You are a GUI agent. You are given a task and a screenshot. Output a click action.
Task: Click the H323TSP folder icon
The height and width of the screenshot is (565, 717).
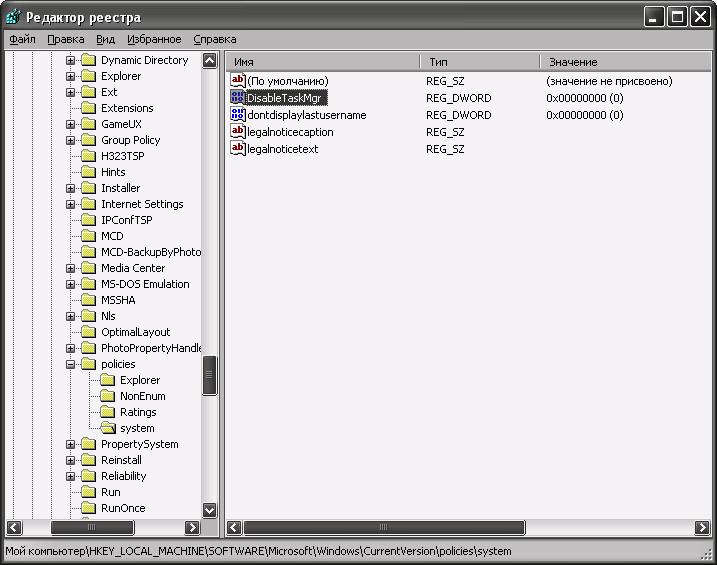[x=88, y=156]
